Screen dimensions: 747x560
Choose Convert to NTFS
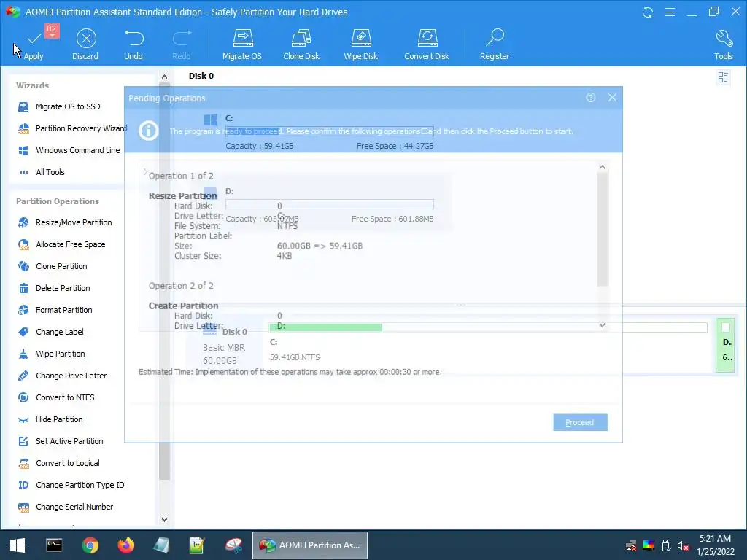point(55,397)
